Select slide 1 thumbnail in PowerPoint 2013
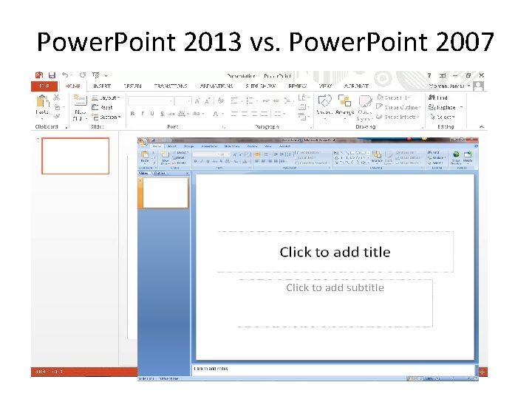Screen dimensions: 532x399 click(75, 156)
